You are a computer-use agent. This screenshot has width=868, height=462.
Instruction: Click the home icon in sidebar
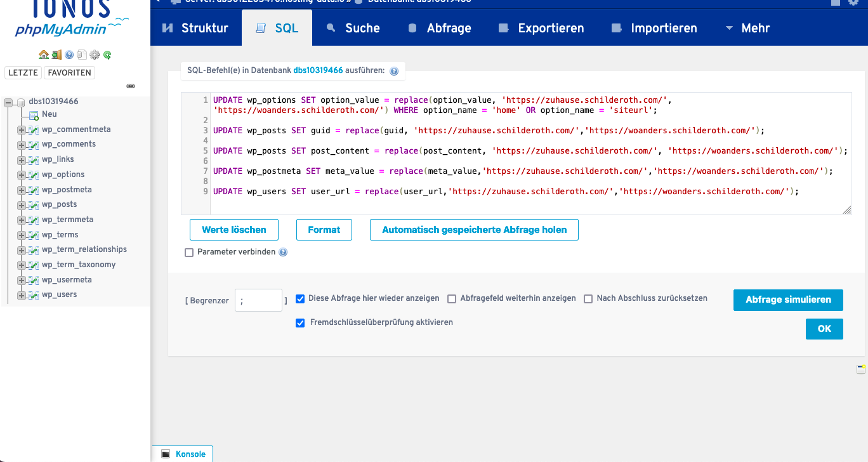[43, 55]
